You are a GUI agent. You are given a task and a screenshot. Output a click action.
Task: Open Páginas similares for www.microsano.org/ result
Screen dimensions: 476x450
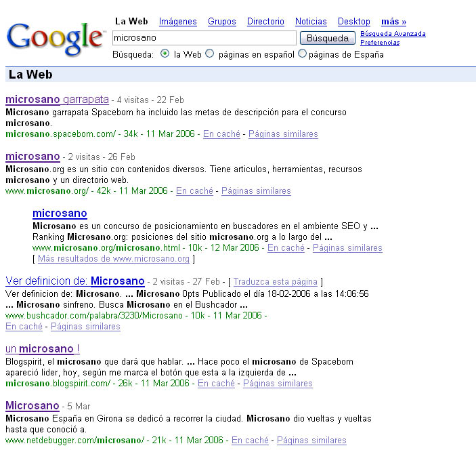[x=256, y=191]
